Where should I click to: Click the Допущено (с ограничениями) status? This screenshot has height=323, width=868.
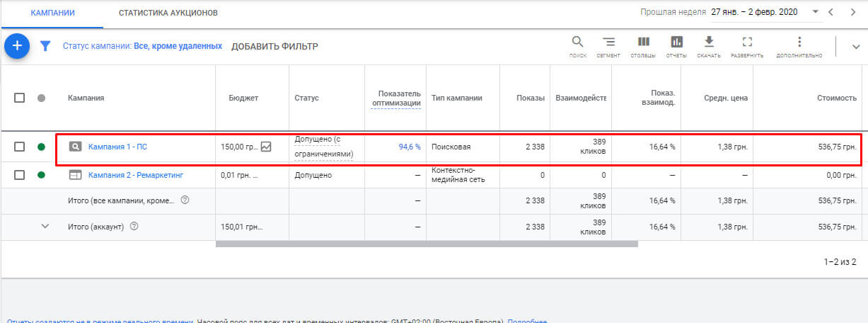coord(324,147)
